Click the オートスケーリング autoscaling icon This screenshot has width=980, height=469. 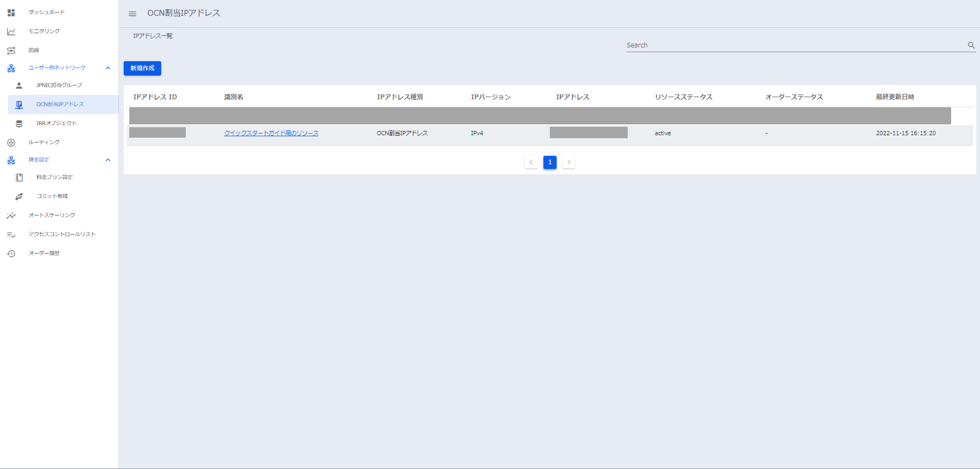pyautogui.click(x=11, y=215)
